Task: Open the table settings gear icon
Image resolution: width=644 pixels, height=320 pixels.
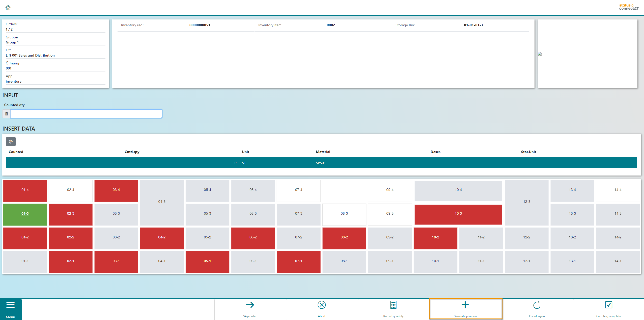Action: [x=11, y=142]
